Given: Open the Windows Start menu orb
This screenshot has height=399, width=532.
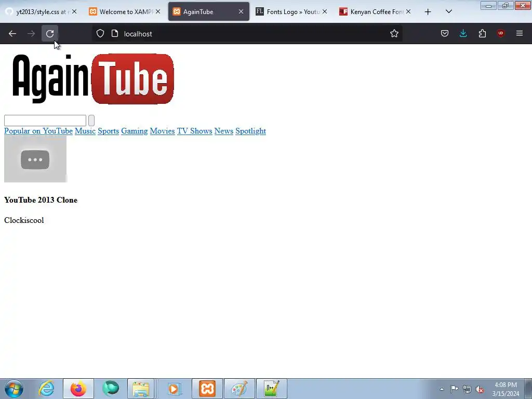Looking at the screenshot, I should (x=14, y=389).
